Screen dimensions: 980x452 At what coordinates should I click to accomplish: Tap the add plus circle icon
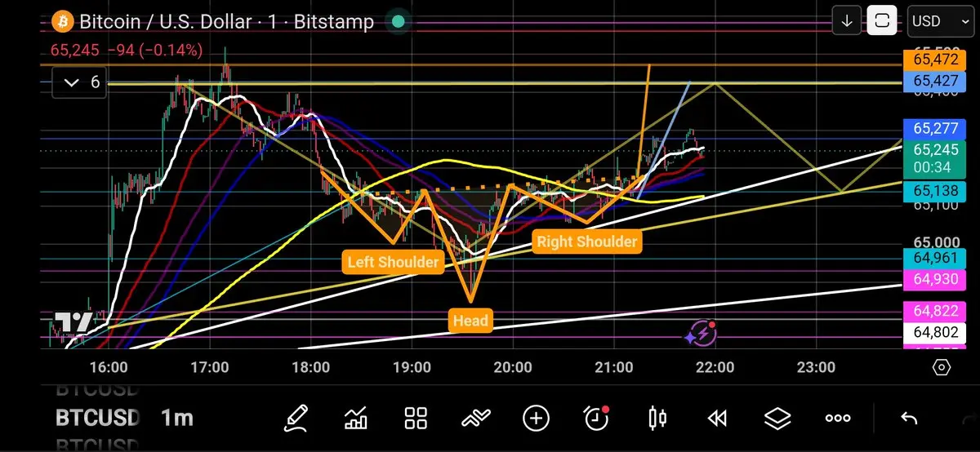(536, 419)
